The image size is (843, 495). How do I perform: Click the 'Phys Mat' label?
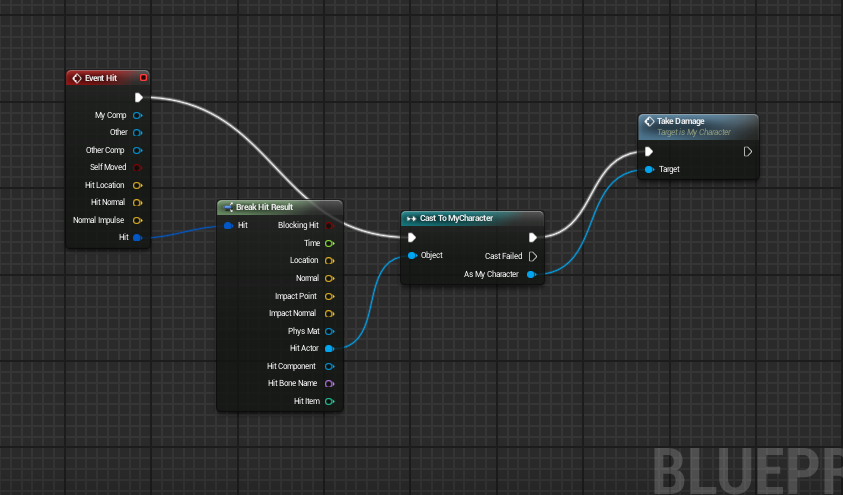304,331
